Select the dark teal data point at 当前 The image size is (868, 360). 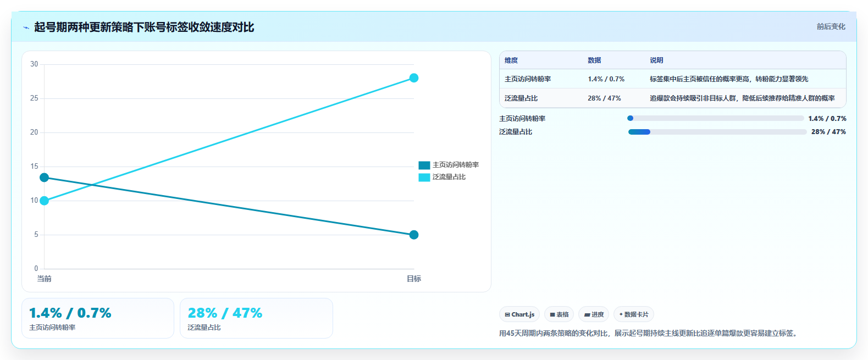tap(45, 178)
